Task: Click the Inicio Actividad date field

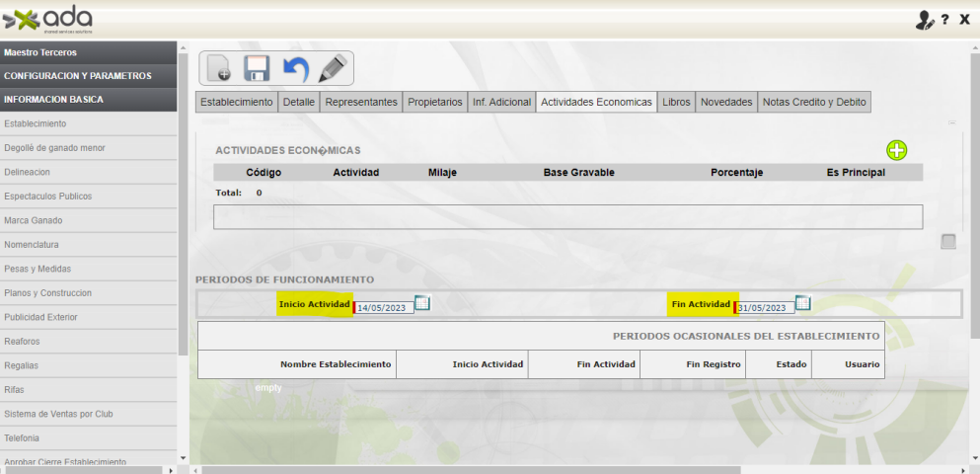Action: click(x=384, y=308)
